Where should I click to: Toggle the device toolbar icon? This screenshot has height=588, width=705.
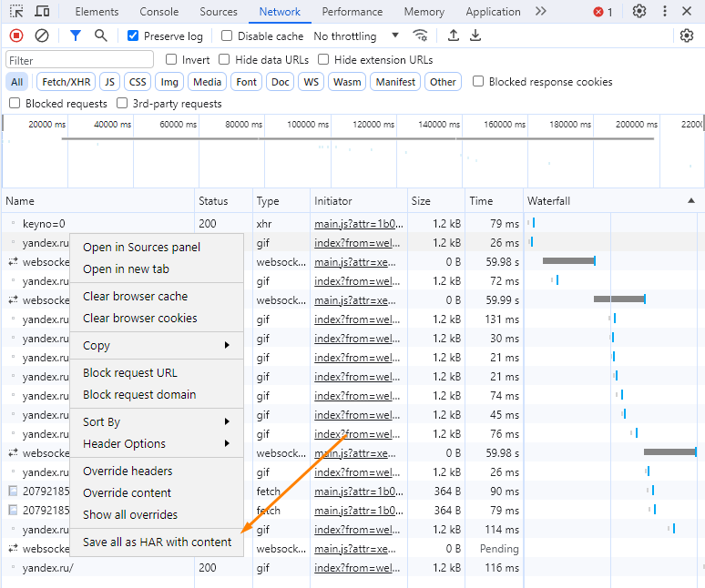click(42, 11)
